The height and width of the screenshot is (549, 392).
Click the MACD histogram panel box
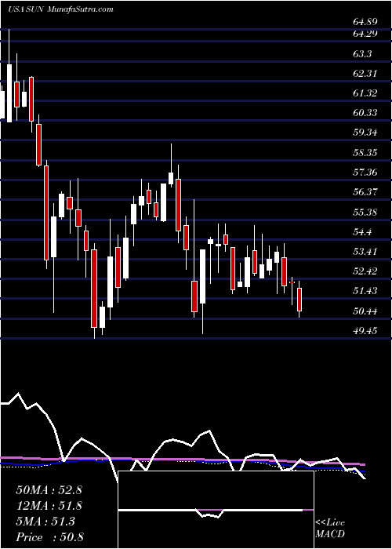point(216,510)
